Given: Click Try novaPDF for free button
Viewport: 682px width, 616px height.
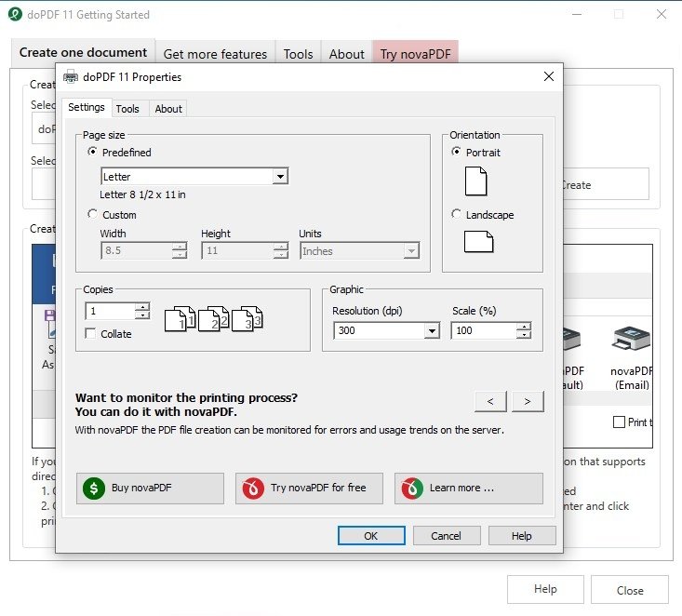Looking at the screenshot, I should pyautogui.click(x=309, y=489).
